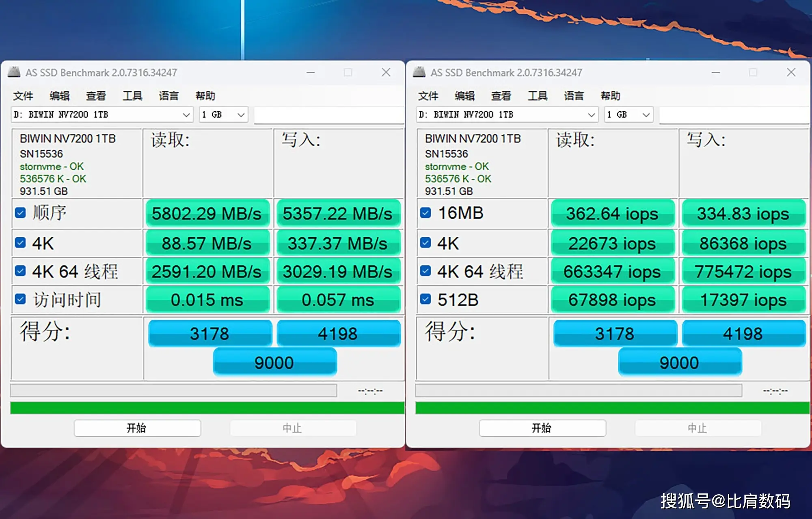Screen dimensions: 812x519
Task: Open 1 GB size dropdown in right window
Action: coord(629,115)
